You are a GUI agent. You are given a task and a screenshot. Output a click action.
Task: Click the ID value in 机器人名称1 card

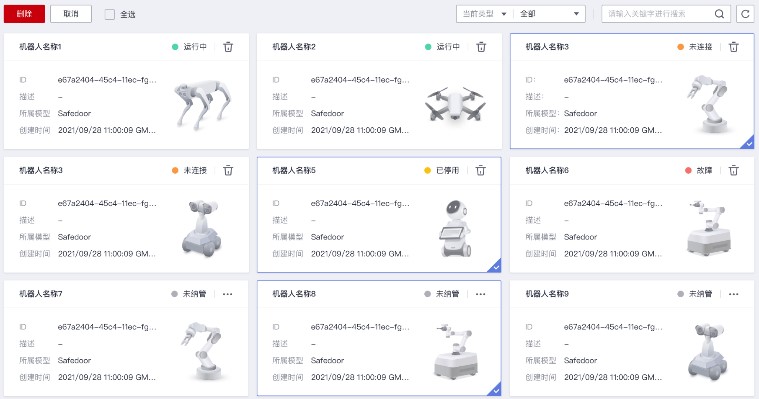point(107,80)
